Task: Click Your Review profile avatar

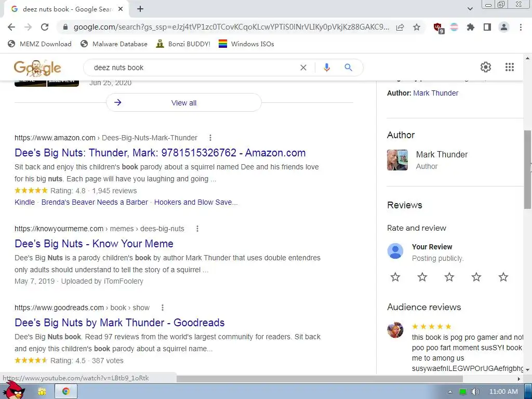Action: [x=395, y=251]
